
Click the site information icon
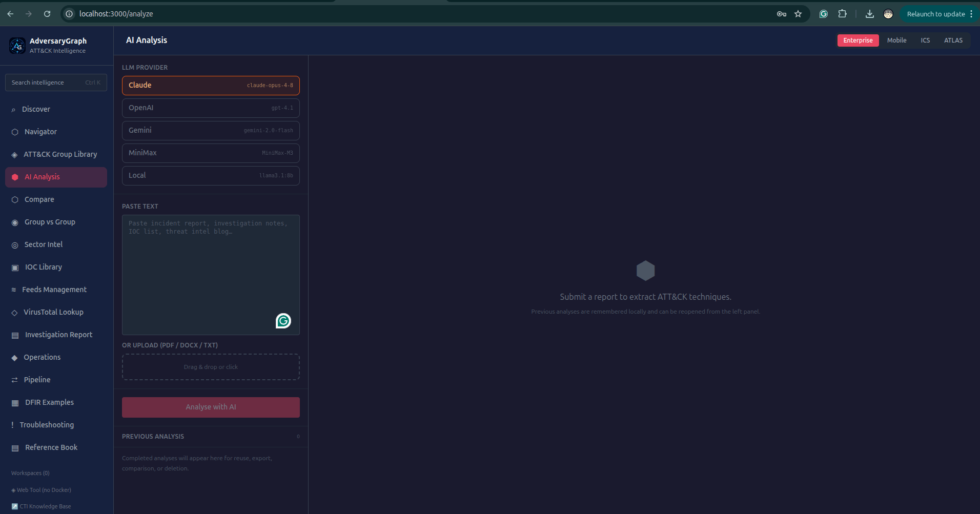69,14
